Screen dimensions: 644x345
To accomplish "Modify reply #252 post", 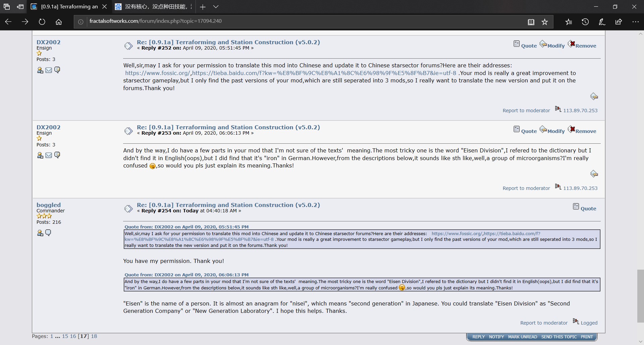I will [552, 46].
